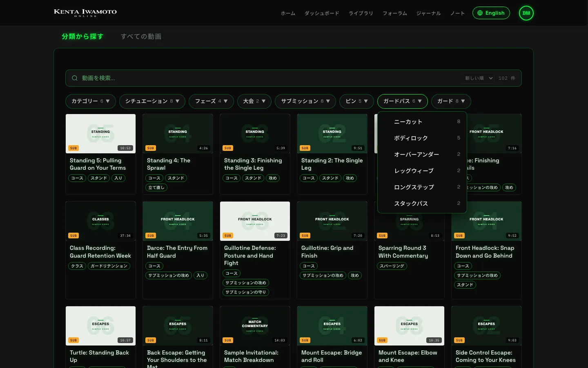588x368 pixels.
Task: Open the DM user avatar menu
Action: (526, 13)
